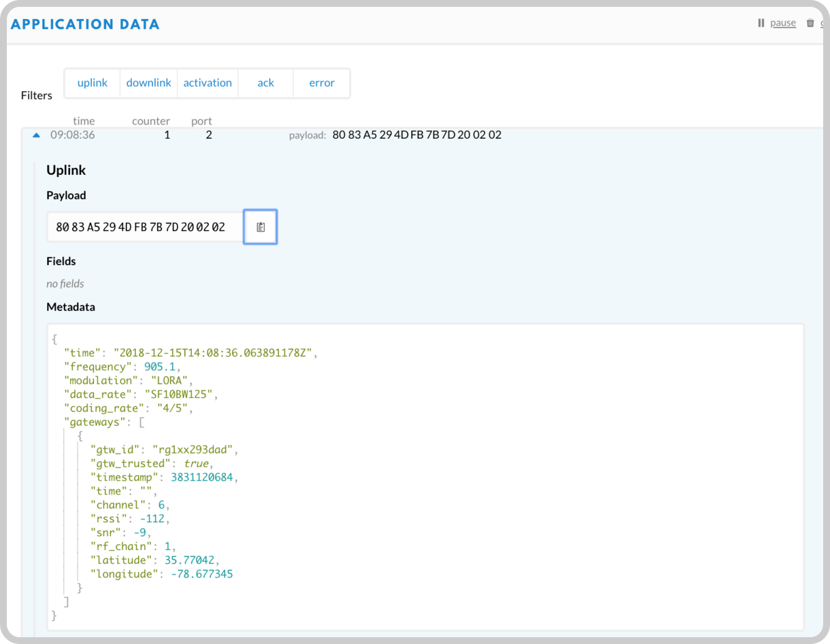Image resolution: width=830 pixels, height=644 pixels.
Task: Click the snr value -9
Action: click(139, 532)
